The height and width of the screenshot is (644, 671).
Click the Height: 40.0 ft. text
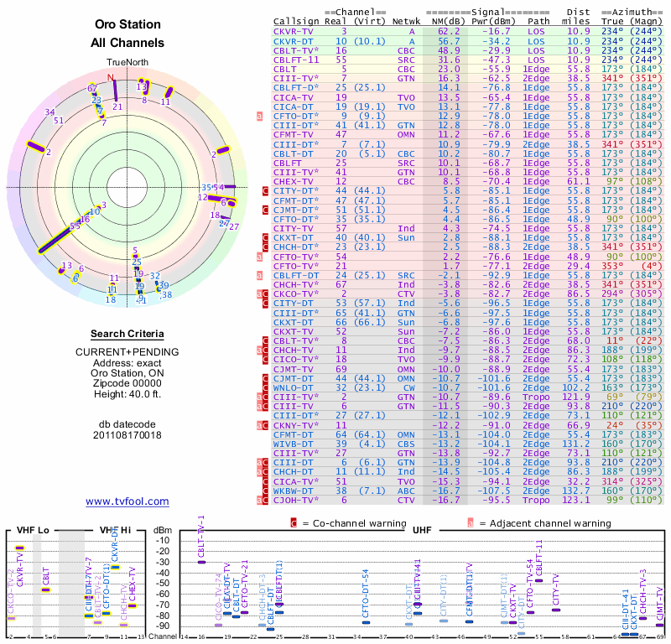coord(127,393)
